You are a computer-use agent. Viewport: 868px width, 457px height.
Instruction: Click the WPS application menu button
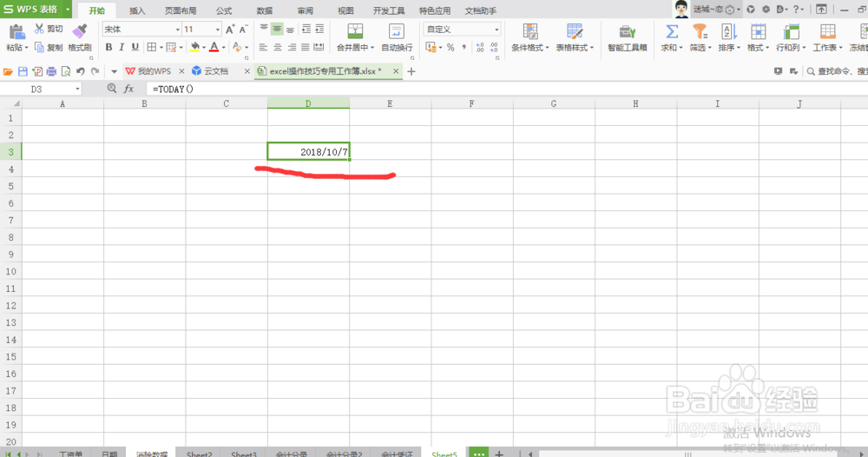coord(36,10)
